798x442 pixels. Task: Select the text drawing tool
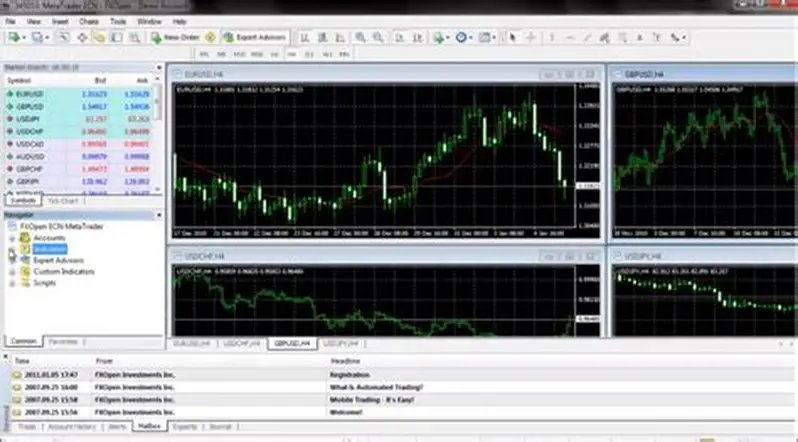[x=640, y=37]
